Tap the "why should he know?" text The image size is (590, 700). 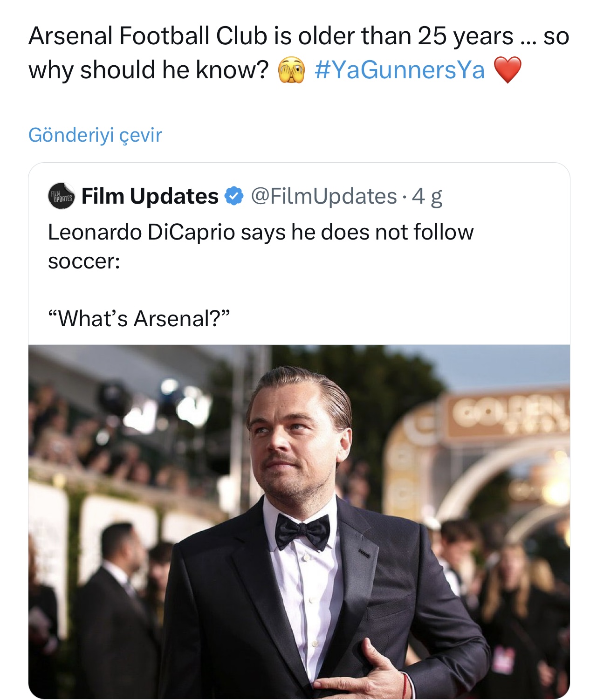(x=149, y=70)
